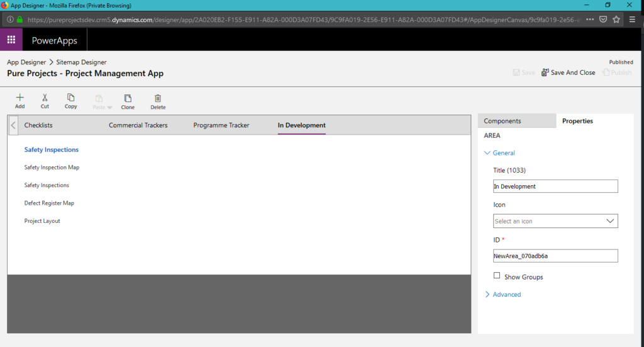Click the ID input field
The height and width of the screenshot is (347, 644).
(555, 256)
